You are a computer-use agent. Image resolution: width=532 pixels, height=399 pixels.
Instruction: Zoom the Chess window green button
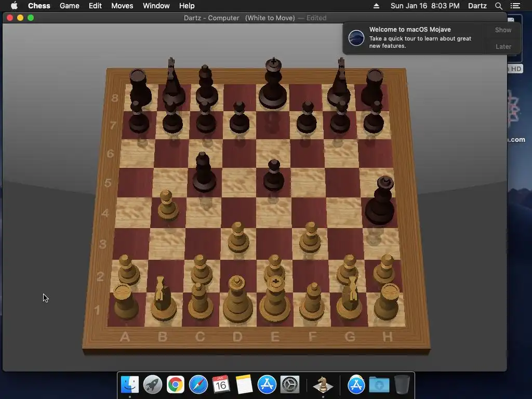pyautogui.click(x=31, y=18)
